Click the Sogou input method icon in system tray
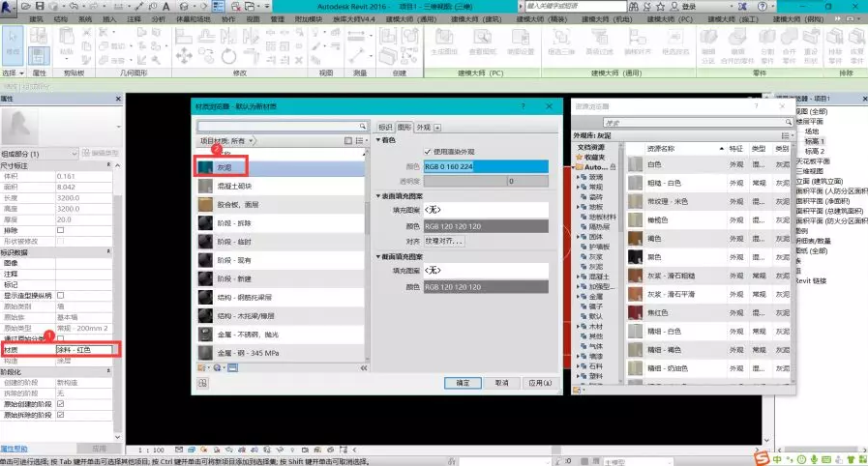The width and height of the screenshot is (868, 466). pyautogui.click(x=763, y=458)
